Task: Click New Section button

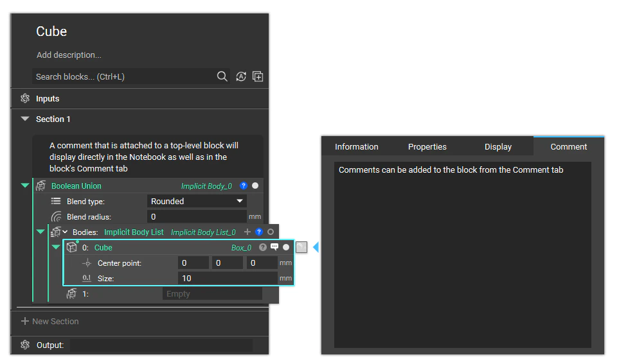Action: 49,322
